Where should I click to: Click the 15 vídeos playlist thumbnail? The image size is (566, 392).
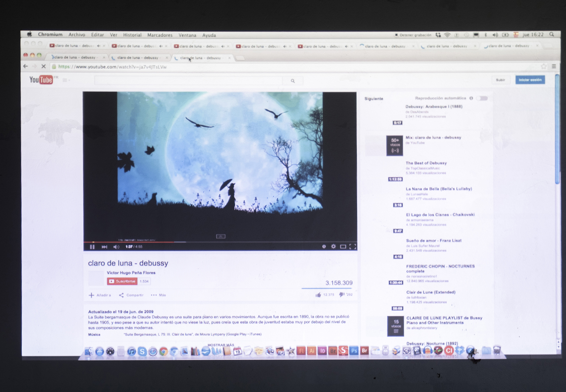click(396, 326)
